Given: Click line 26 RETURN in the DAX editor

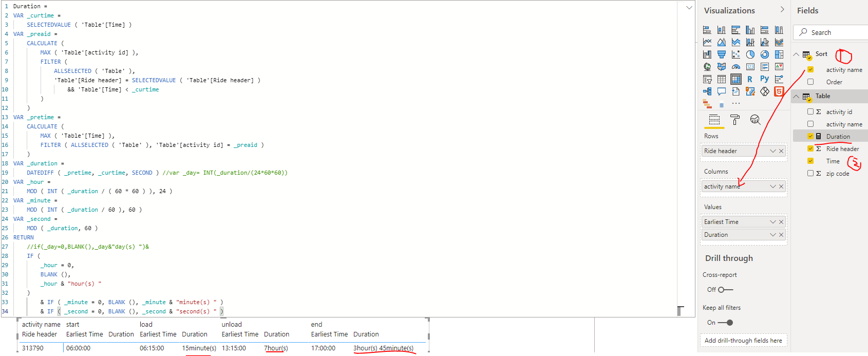Looking at the screenshot, I should point(24,237).
